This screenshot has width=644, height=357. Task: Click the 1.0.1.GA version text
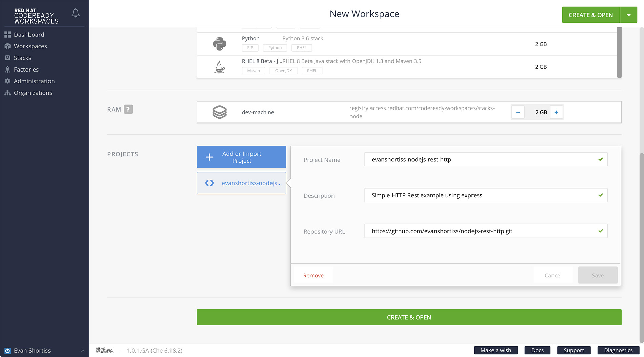coord(154,351)
